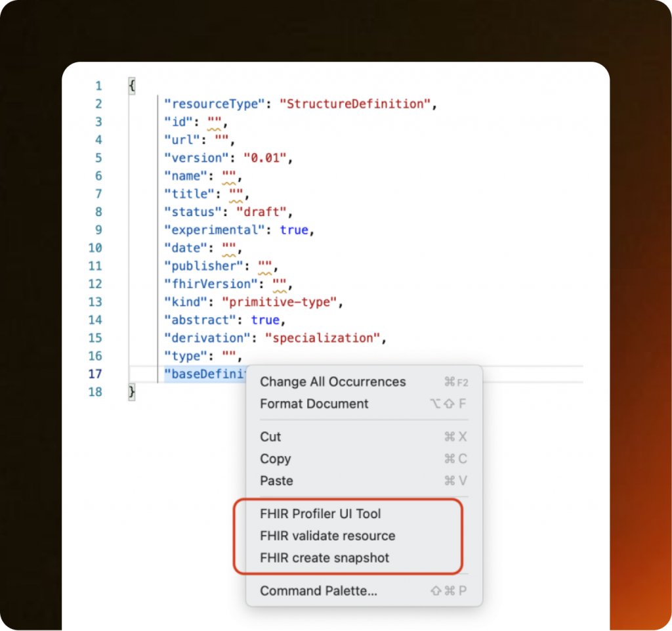Open the Command Palette entry
672x631 pixels.
point(318,590)
